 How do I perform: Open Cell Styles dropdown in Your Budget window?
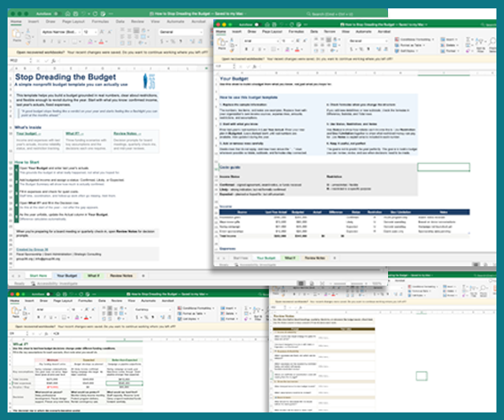[406, 51]
